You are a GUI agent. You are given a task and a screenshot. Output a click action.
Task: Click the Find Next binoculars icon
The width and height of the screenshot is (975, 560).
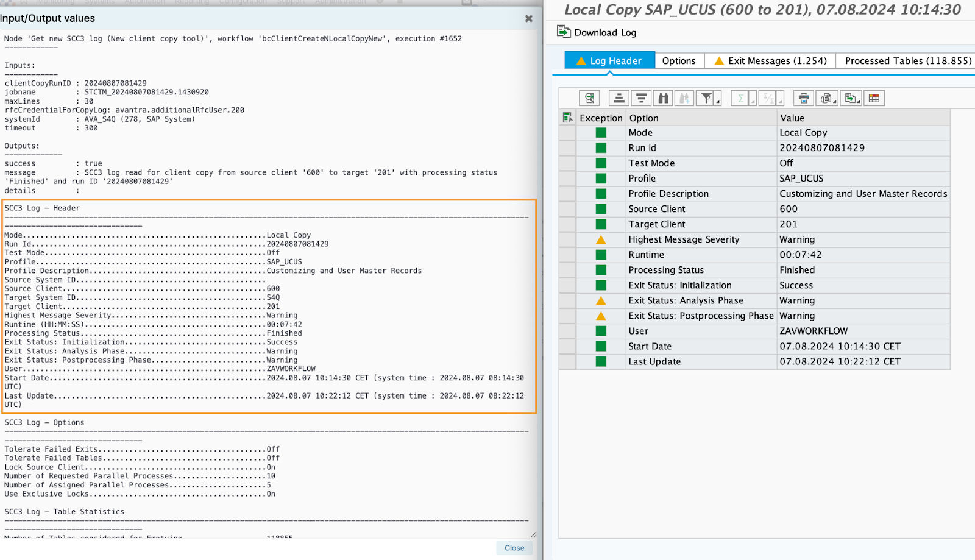[x=684, y=97]
